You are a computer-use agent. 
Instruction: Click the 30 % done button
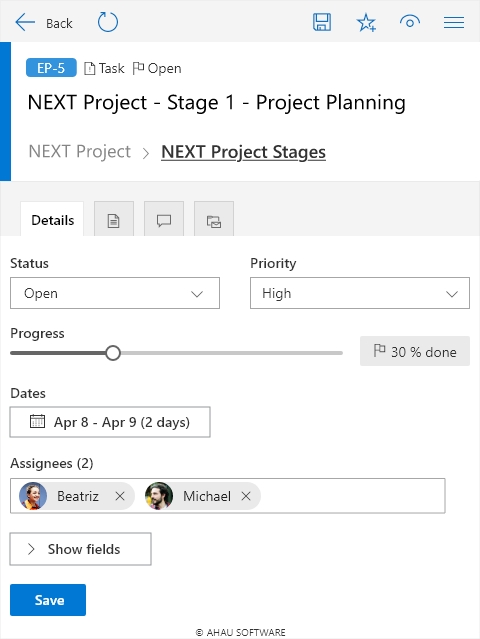point(415,351)
